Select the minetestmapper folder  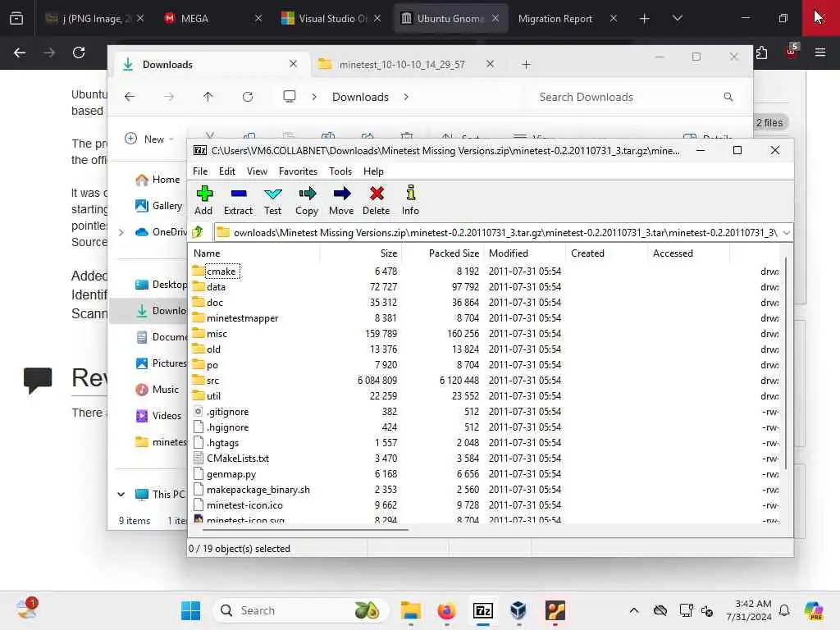242,318
